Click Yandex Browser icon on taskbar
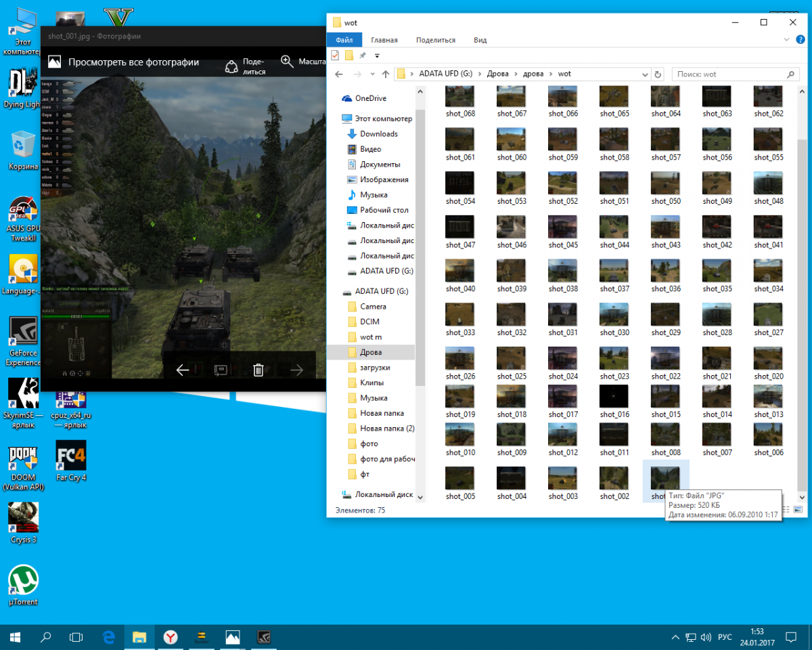 [171, 637]
